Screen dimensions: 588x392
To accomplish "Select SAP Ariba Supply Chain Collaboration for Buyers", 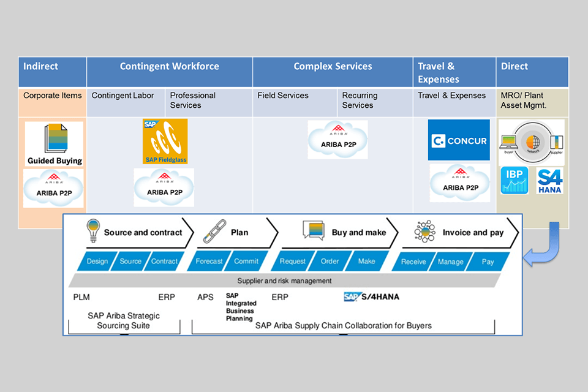I will click(x=343, y=326).
